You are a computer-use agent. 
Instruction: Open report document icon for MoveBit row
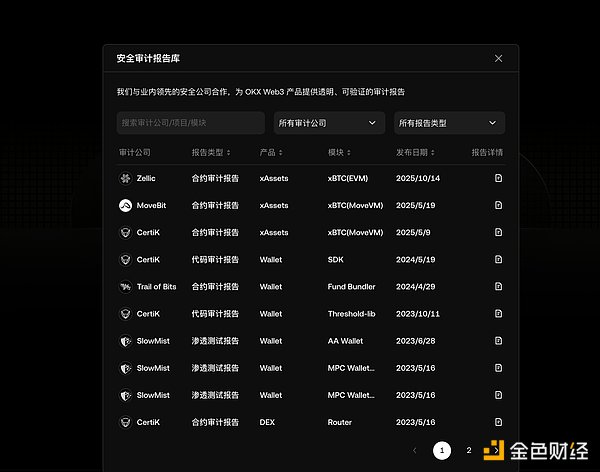click(498, 205)
